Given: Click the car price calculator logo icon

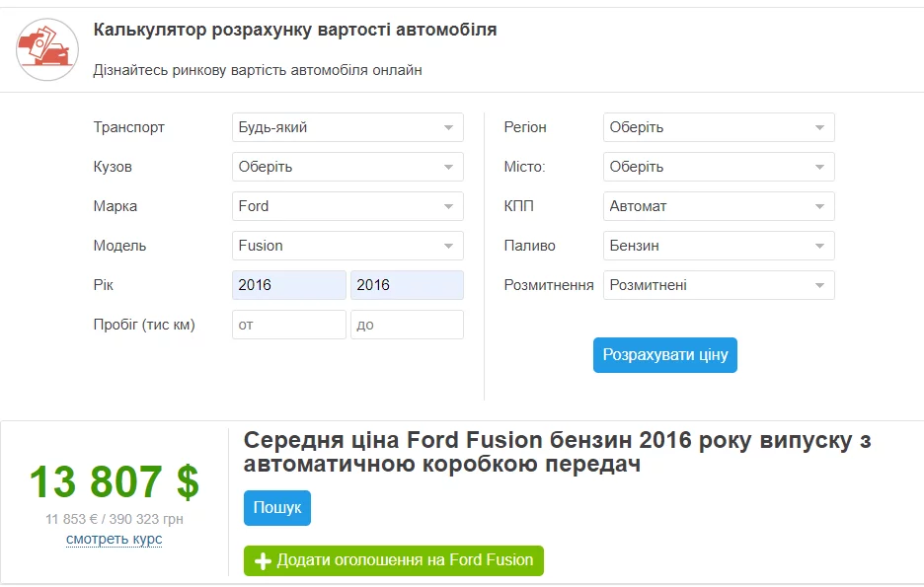Looking at the screenshot, I should tap(47, 48).
